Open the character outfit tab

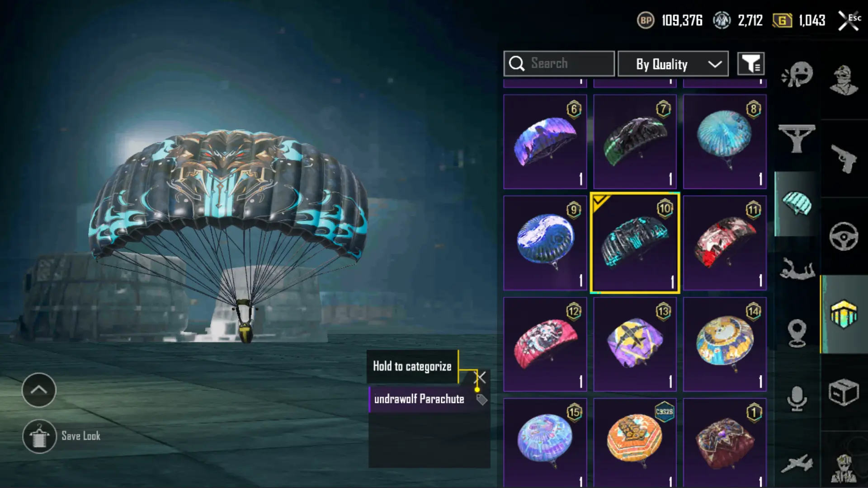coord(844,80)
